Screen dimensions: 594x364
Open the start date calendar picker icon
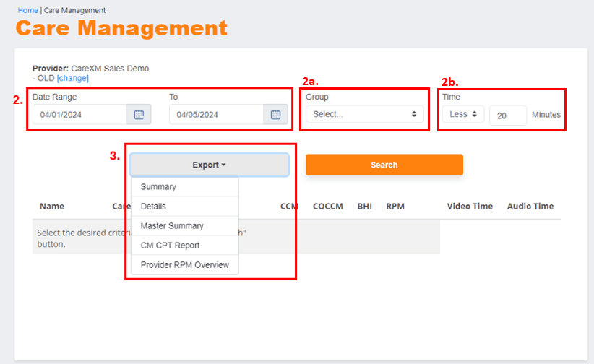point(139,114)
